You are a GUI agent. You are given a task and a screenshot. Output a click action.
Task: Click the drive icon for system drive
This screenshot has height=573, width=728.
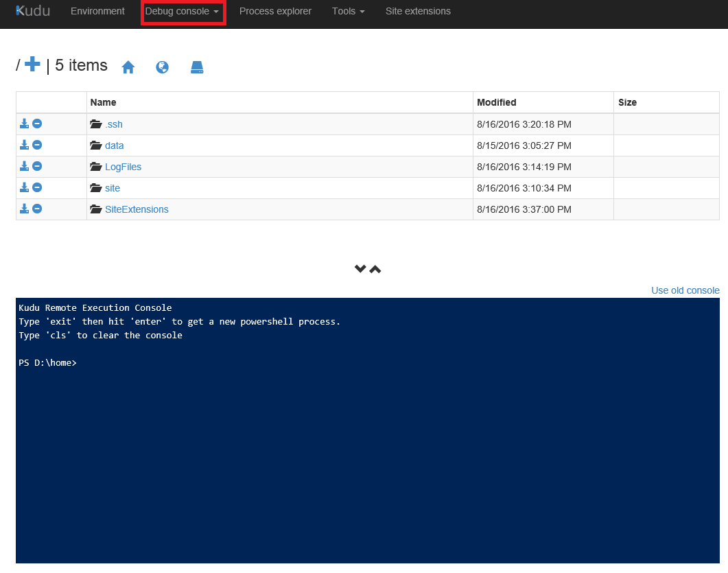197,67
